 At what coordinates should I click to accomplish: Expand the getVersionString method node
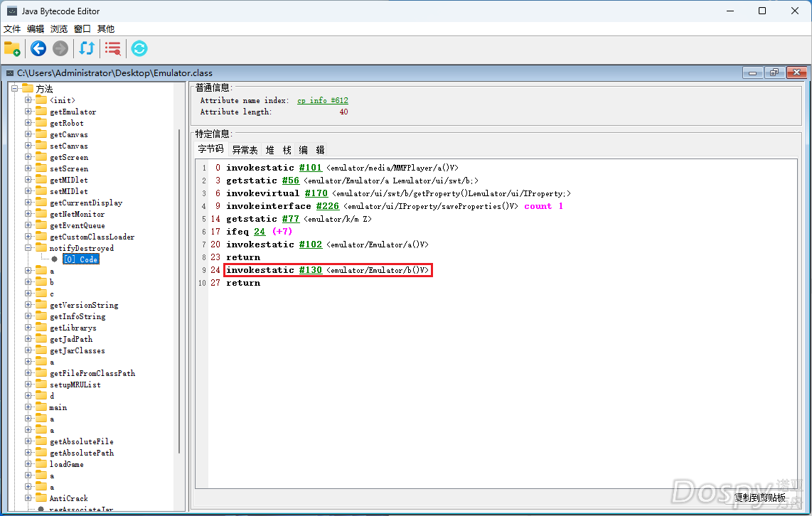point(28,305)
